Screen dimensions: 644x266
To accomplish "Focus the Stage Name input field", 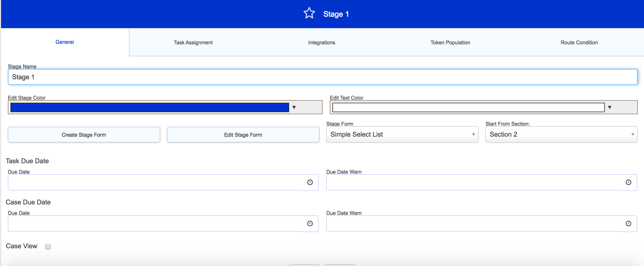I will [x=323, y=77].
